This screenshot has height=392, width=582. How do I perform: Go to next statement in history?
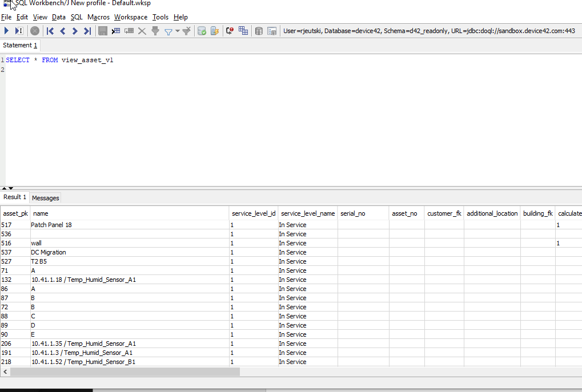(x=75, y=31)
